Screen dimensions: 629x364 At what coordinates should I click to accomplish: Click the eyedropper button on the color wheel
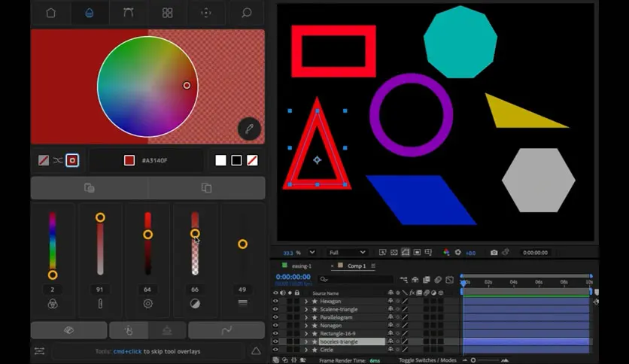(x=249, y=129)
